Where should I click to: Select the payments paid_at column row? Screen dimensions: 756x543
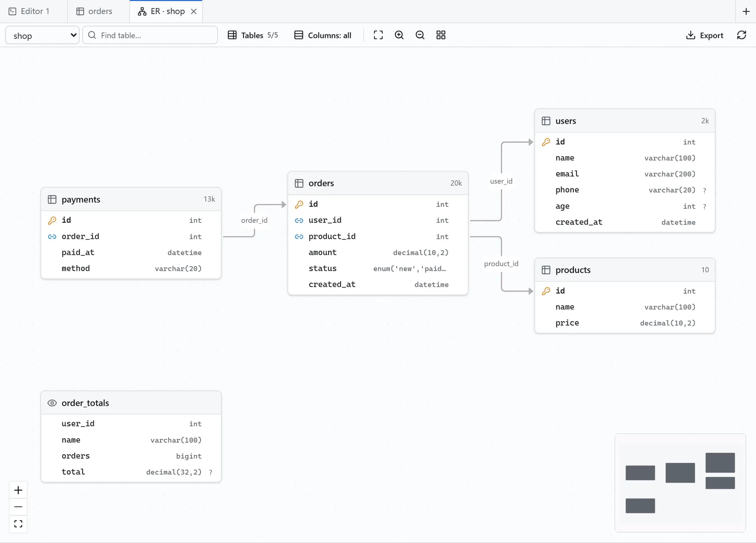pos(131,252)
